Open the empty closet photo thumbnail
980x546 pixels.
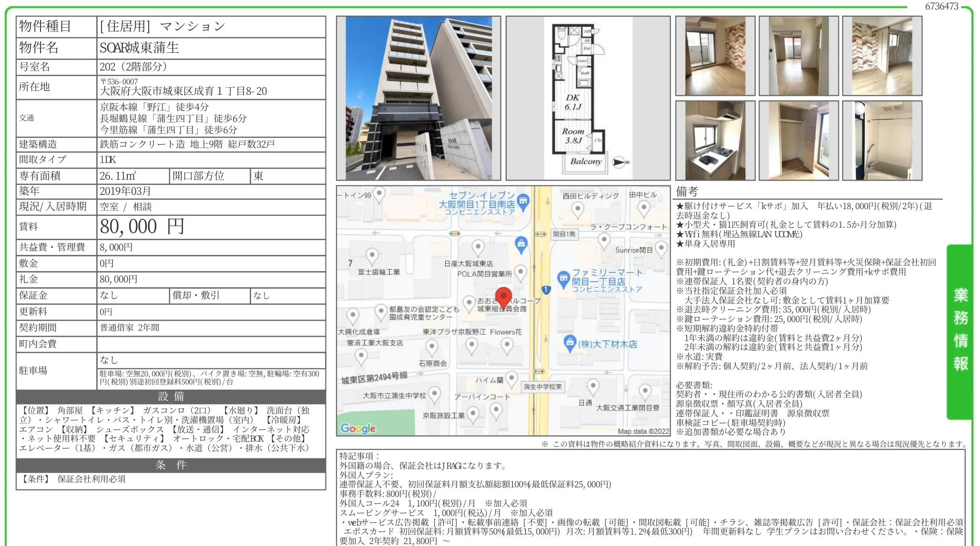coord(799,141)
